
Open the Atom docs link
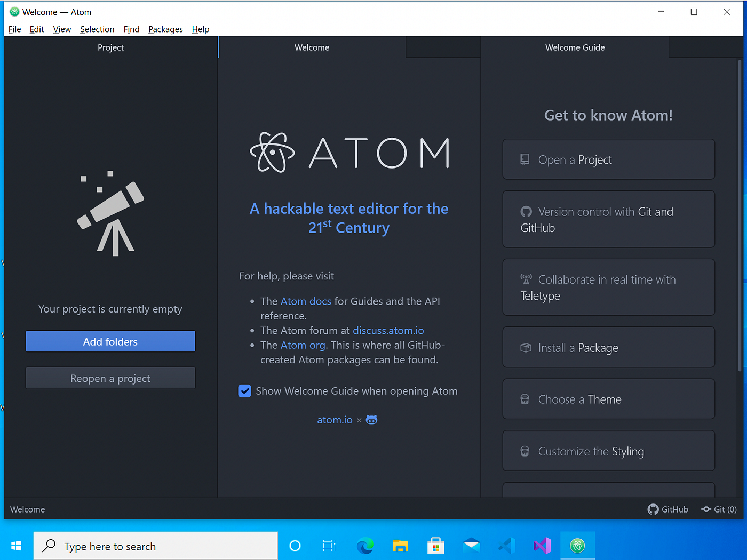click(306, 301)
